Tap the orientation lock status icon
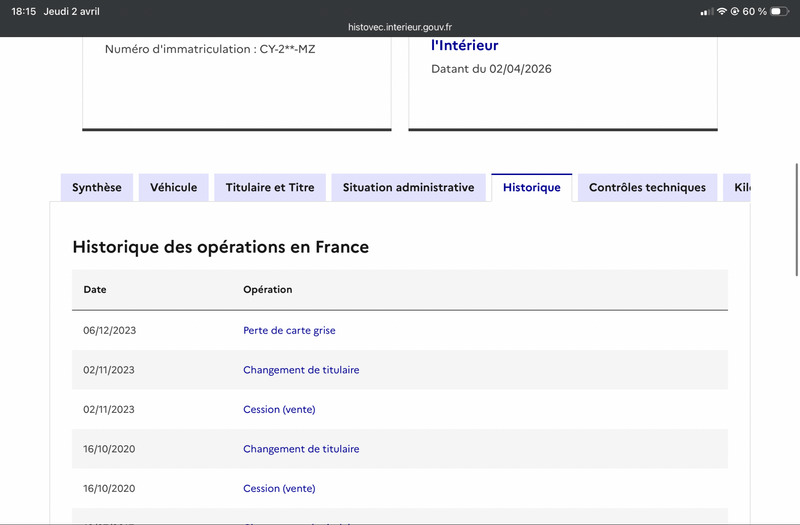Viewport: 800px width, 525px height. coord(735,11)
